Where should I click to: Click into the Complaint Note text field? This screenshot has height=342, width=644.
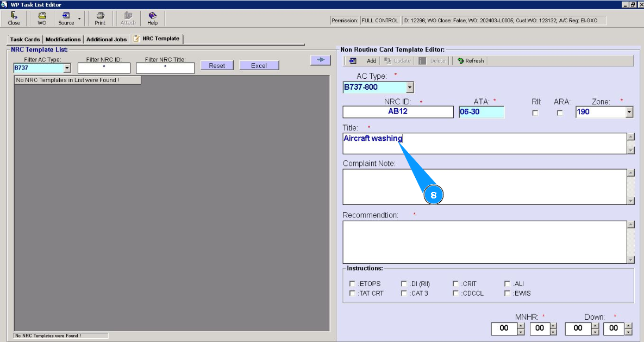484,186
